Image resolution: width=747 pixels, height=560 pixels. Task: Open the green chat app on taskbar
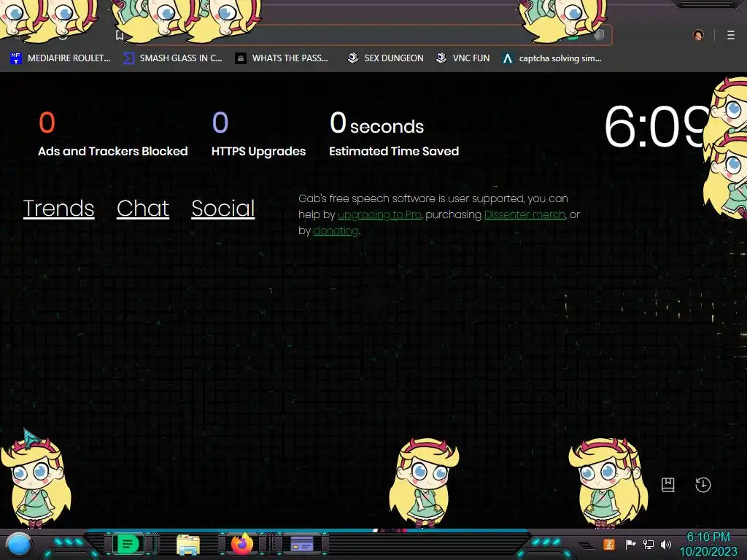coord(128,544)
